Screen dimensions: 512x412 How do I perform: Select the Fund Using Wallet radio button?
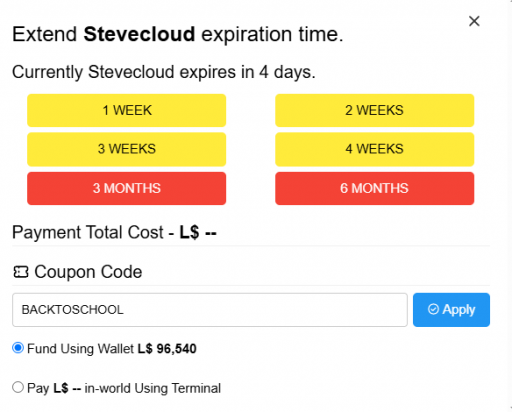[x=18, y=348]
